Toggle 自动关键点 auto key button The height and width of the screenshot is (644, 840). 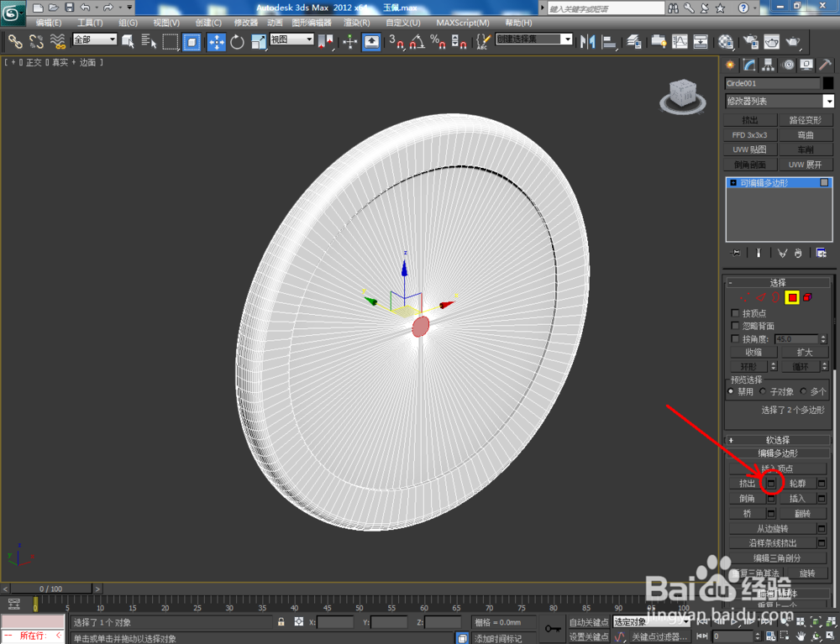click(588, 622)
